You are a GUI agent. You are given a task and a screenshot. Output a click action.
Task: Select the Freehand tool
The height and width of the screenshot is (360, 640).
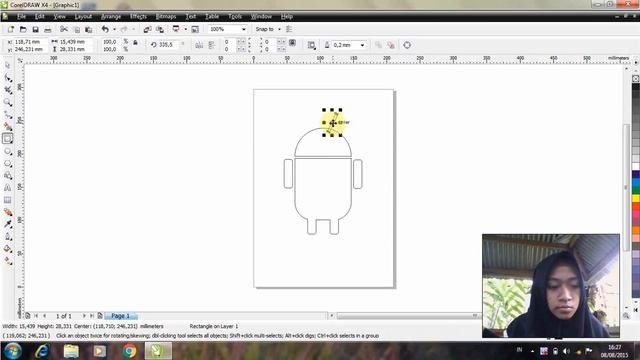click(7, 114)
